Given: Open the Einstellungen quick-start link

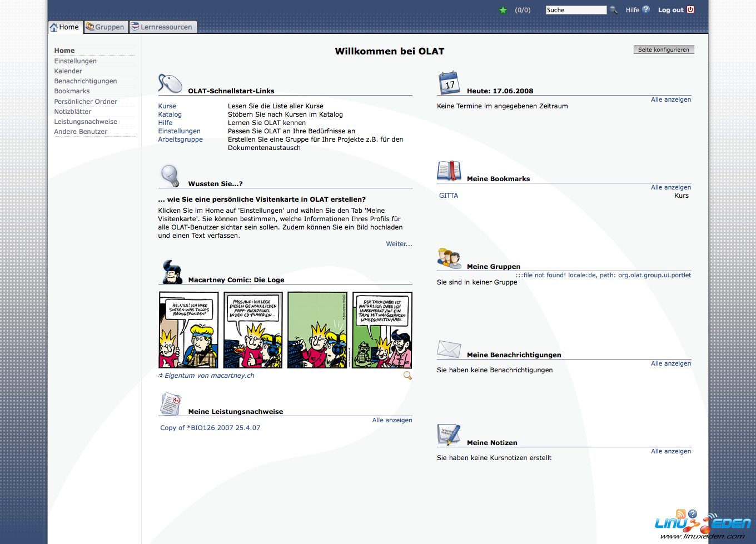Looking at the screenshot, I should [x=179, y=131].
